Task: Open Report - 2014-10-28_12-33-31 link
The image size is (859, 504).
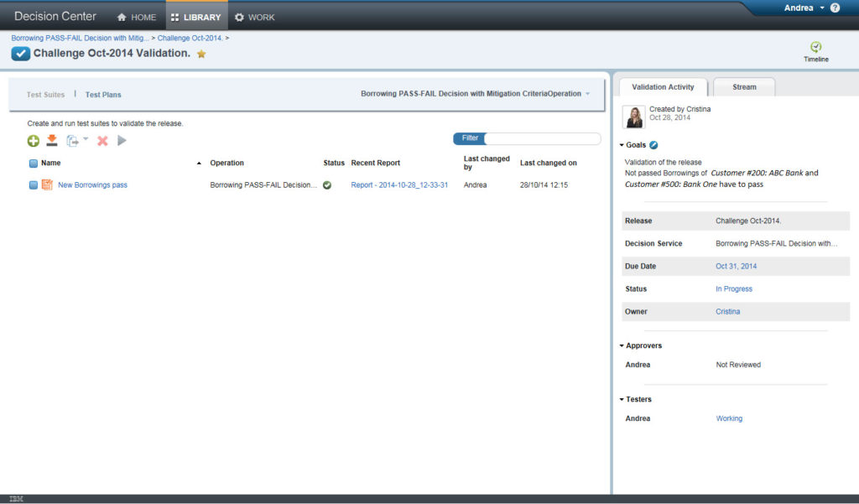Action: (x=399, y=185)
